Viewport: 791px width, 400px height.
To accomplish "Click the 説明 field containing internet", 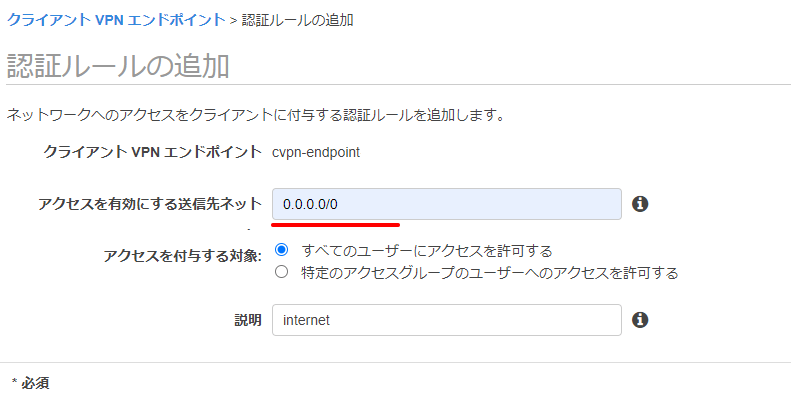I will point(446,320).
